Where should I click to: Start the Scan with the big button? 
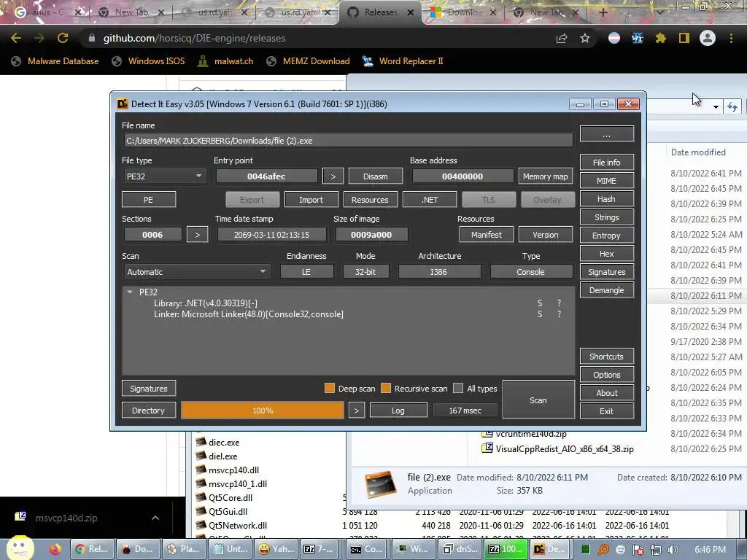[x=538, y=400]
